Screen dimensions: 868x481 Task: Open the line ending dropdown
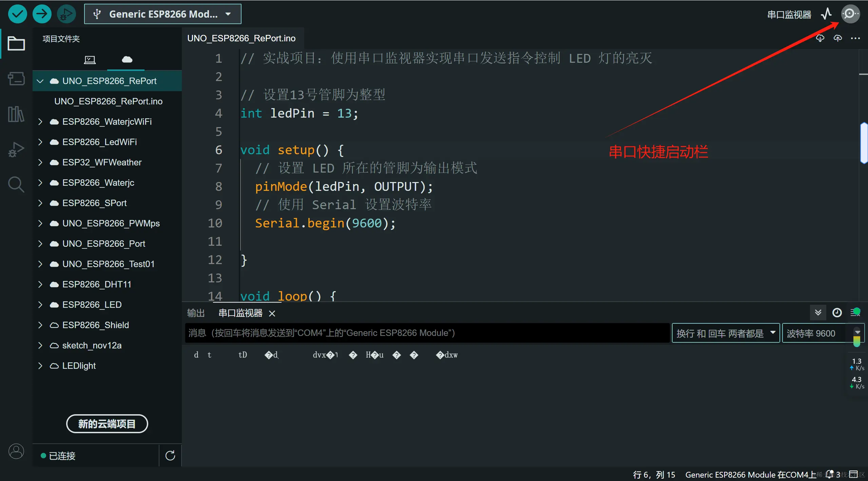click(725, 333)
